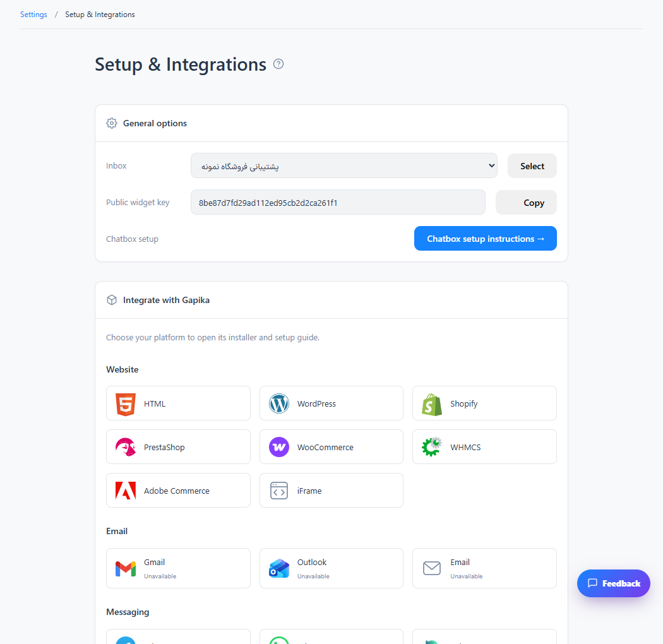Select the Adobe Commerce label
The height and width of the screenshot is (644, 663).
click(177, 491)
